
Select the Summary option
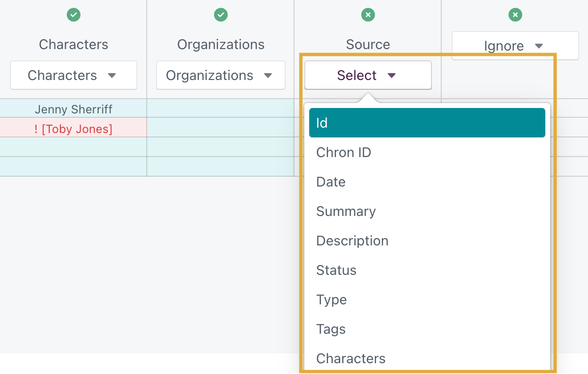pos(346,212)
